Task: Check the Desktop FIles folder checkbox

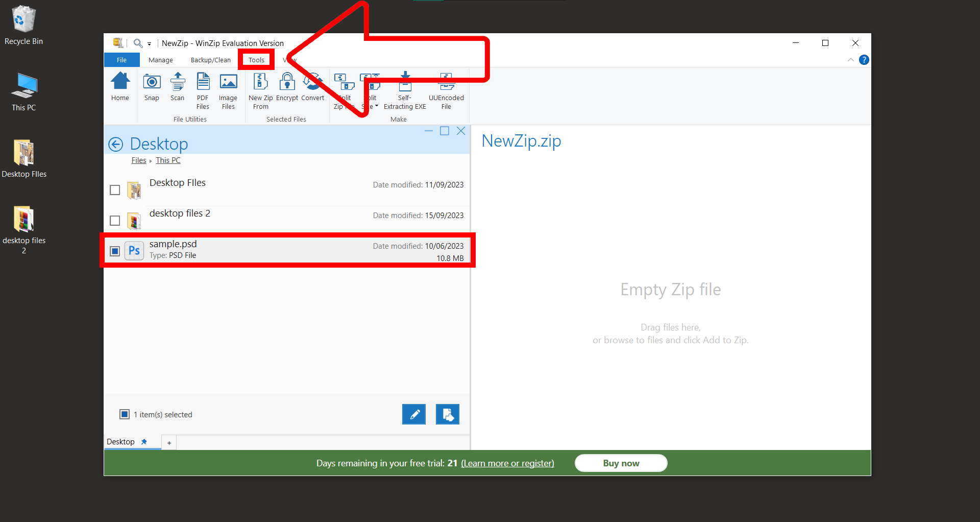Action: pyautogui.click(x=114, y=189)
